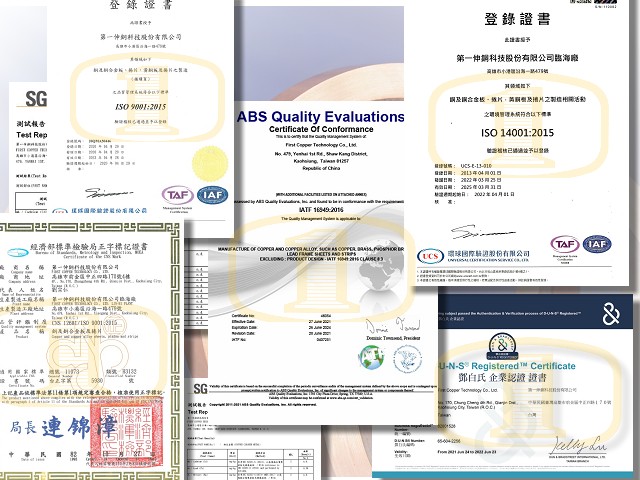Click the "IATF 16949:2016" text
Screen dimensions: 640x480
[x=321, y=210]
